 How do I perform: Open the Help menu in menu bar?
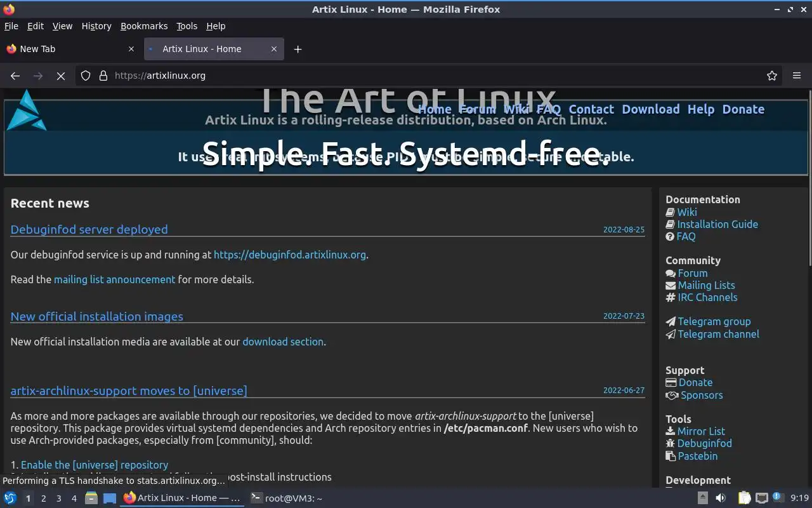pos(216,26)
